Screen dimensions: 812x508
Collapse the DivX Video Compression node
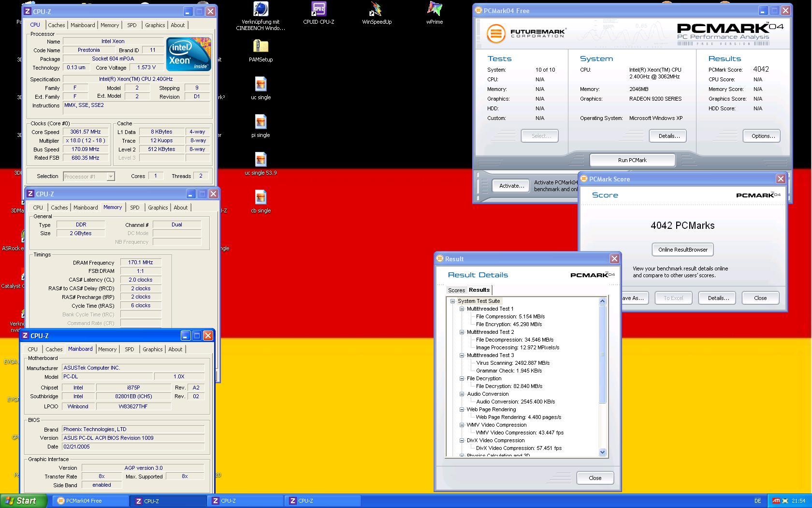(x=462, y=440)
